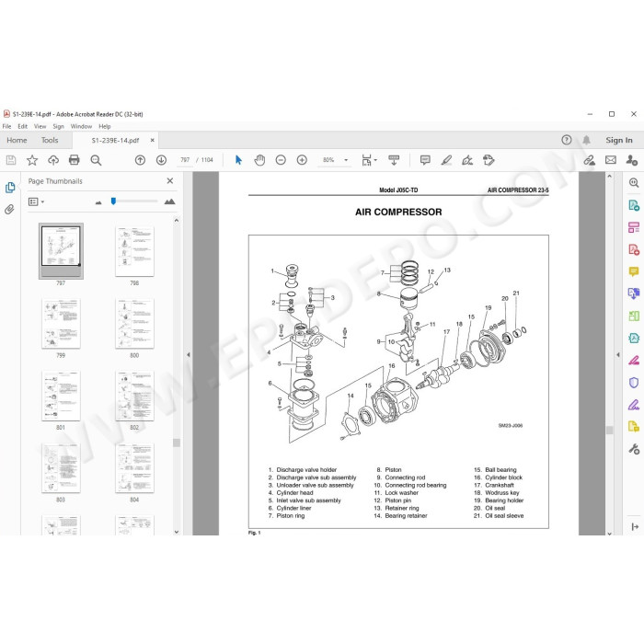Zoom out with minus button
Image resolution: width=644 pixels, height=644 pixels.
[281, 160]
